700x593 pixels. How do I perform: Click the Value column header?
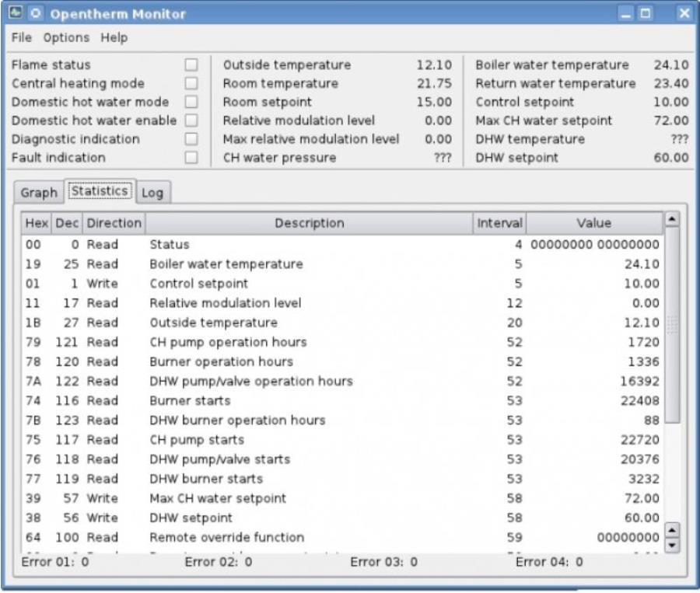coord(593,223)
